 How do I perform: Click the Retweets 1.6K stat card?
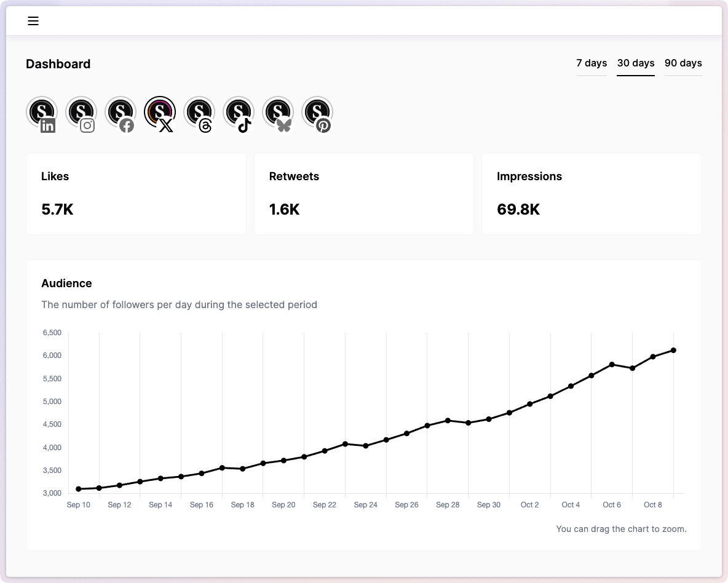(363, 194)
